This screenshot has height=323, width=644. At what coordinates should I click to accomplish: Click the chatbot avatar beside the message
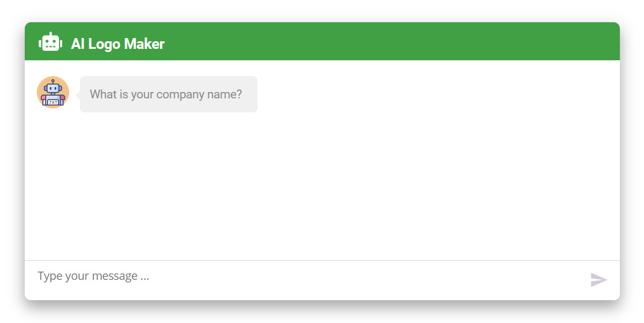pos(53,93)
